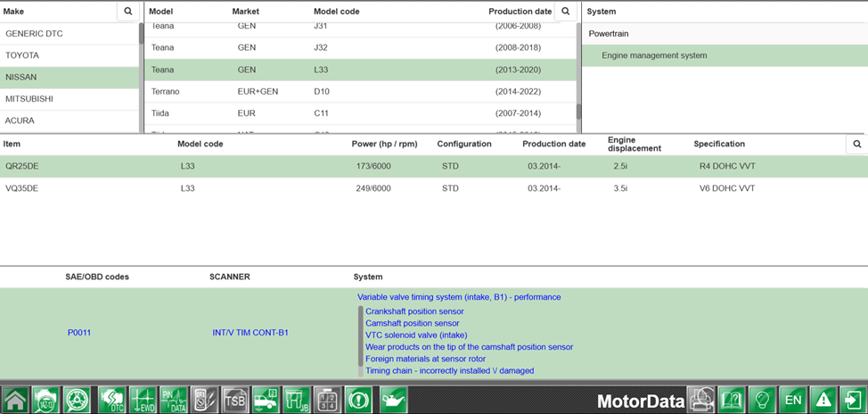Viewport: 868px width, 414px height.
Task: Click the light bulb tips icon
Action: click(x=763, y=399)
